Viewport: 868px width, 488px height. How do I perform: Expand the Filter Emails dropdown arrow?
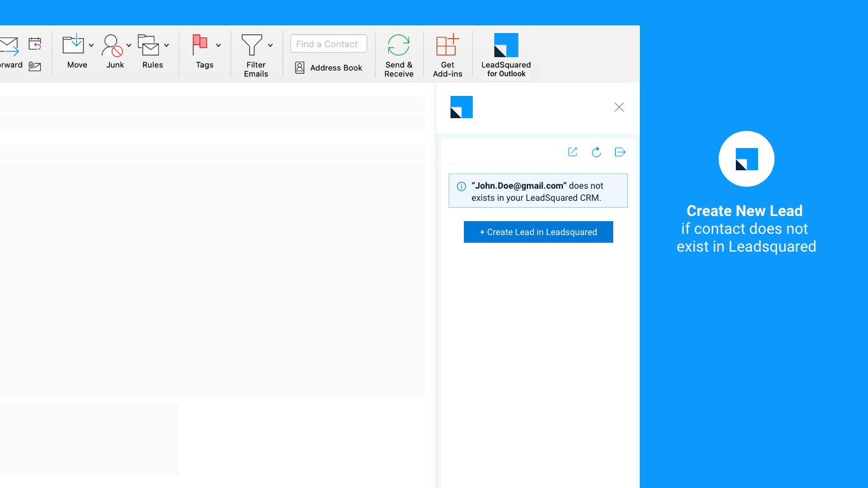click(270, 45)
